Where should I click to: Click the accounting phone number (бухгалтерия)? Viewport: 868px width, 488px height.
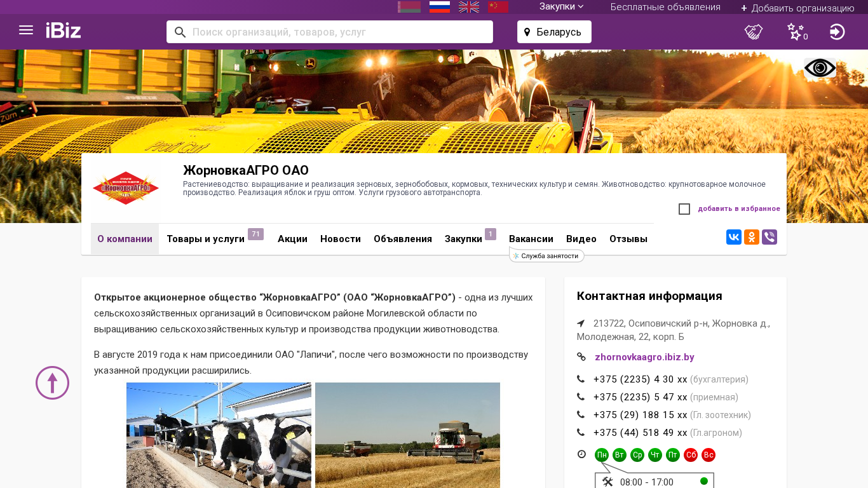click(641, 379)
